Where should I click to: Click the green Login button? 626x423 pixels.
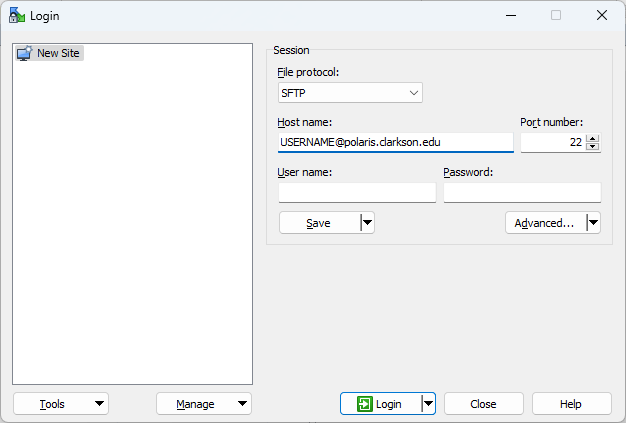380,404
